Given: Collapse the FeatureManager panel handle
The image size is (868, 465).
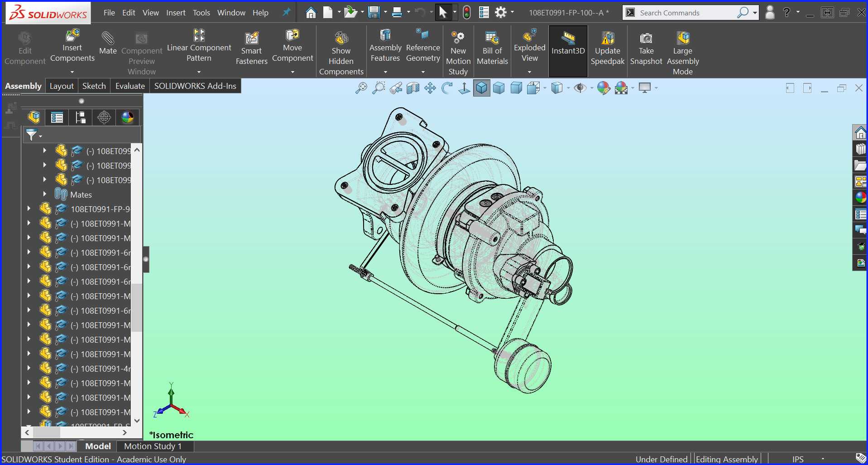Looking at the screenshot, I should [x=146, y=259].
